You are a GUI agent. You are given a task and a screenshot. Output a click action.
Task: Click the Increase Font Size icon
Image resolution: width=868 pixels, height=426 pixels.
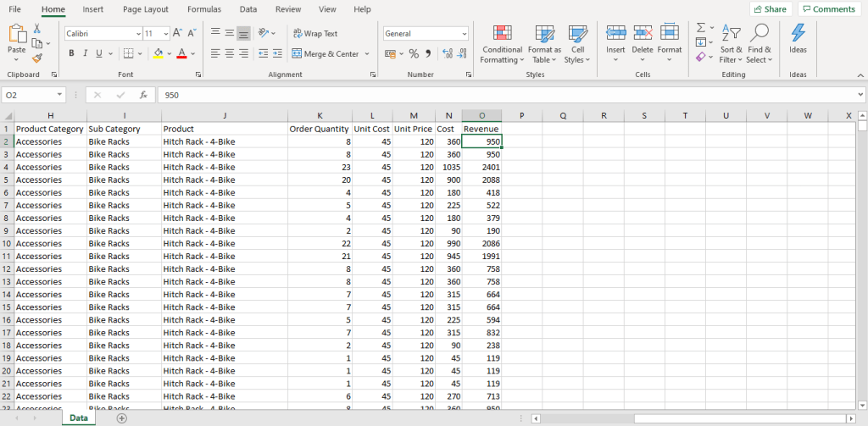pos(178,33)
